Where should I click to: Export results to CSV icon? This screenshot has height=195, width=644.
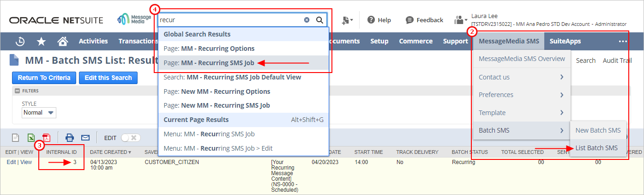(x=16, y=137)
